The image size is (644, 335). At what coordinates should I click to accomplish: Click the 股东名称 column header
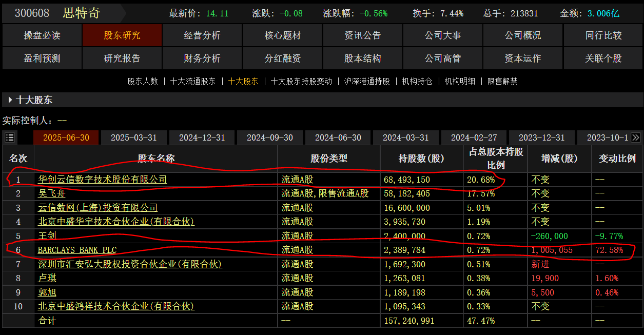(x=156, y=159)
